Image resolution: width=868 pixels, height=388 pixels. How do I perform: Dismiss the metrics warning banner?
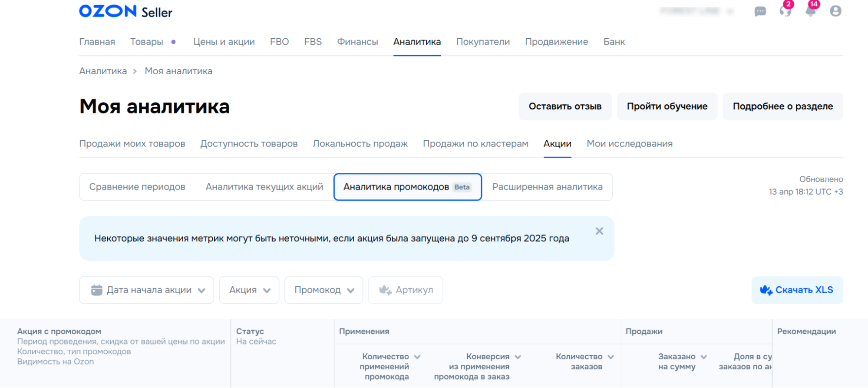point(599,231)
